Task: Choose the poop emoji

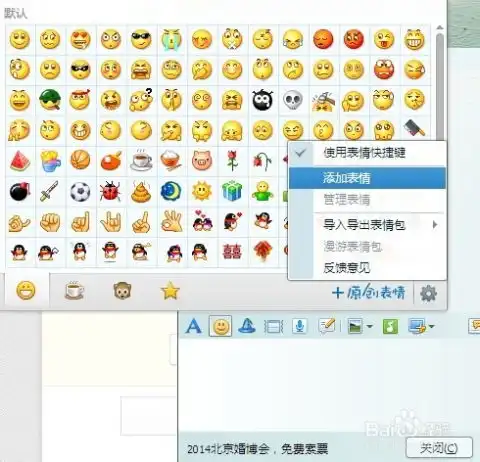Action: coord(141,192)
